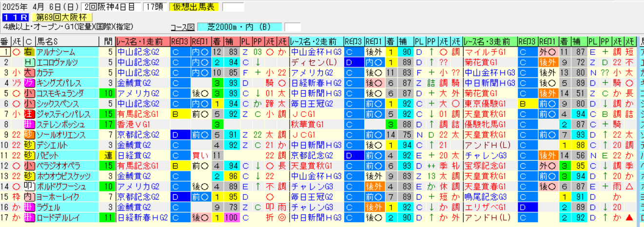Click 日経賞G2 in バビット row

click(143, 155)
